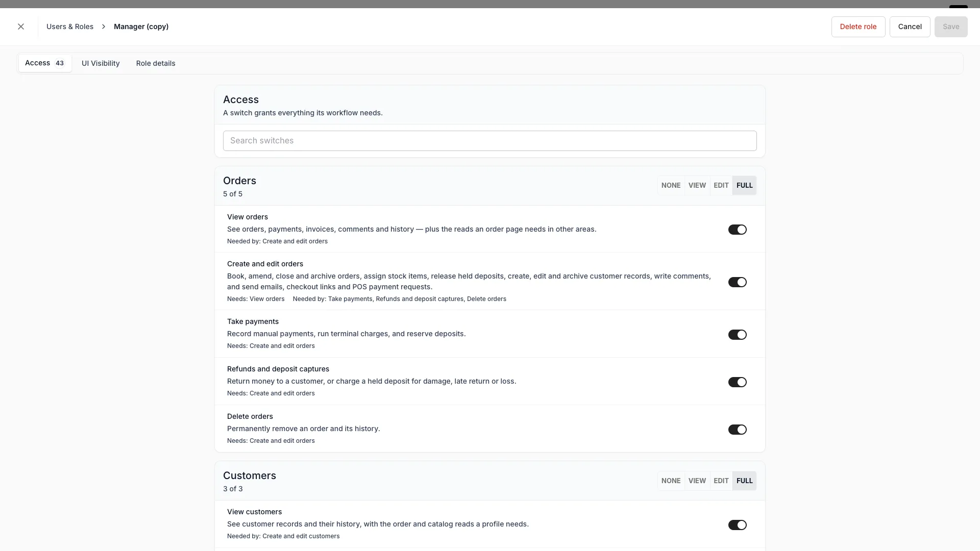Click the Orders section heading
This screenshot has height=551, width=980.
pos(239,181)
